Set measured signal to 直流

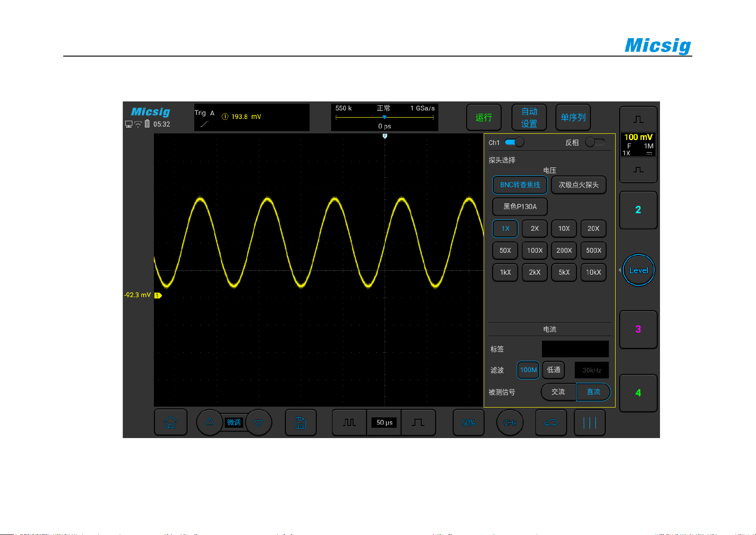coord(593,392)
